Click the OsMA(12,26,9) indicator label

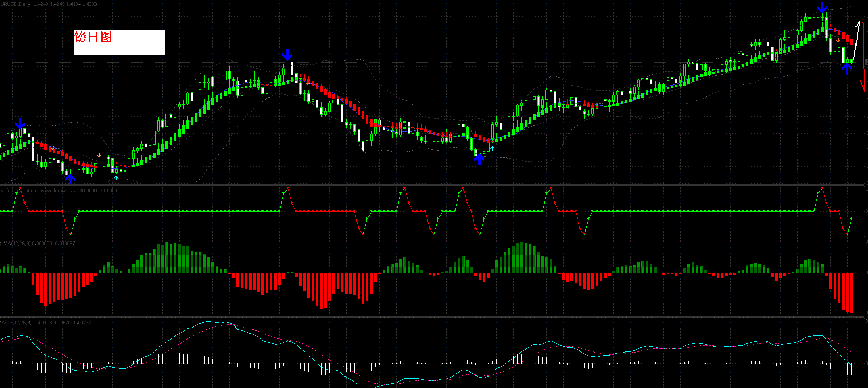pos(15,244)
